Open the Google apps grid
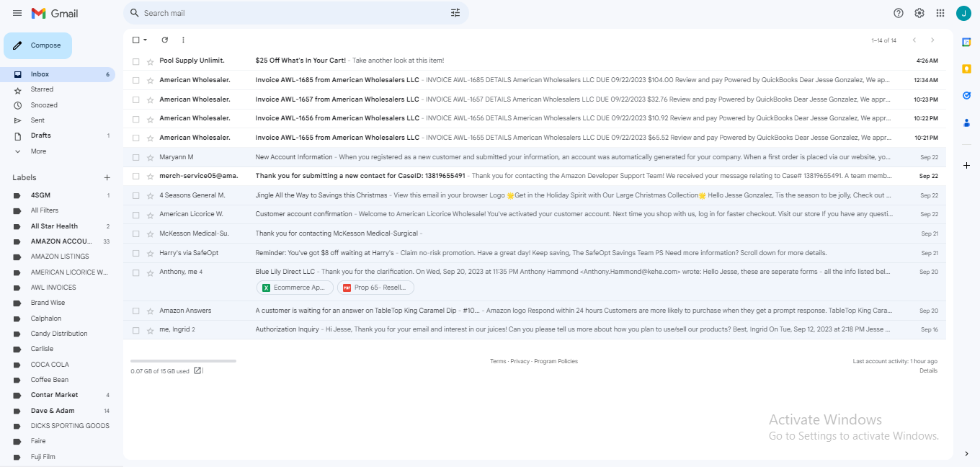This screenshot has height=467, width=980. coord(940,13)
